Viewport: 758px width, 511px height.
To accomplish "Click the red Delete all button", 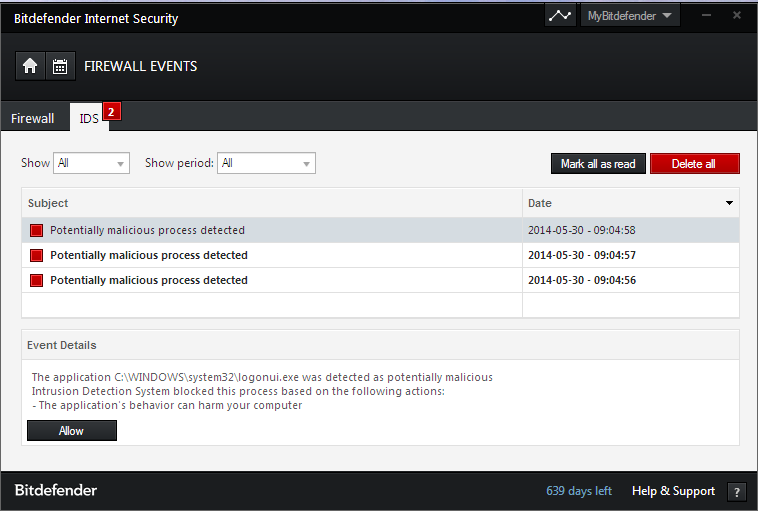I will [694, 164].
